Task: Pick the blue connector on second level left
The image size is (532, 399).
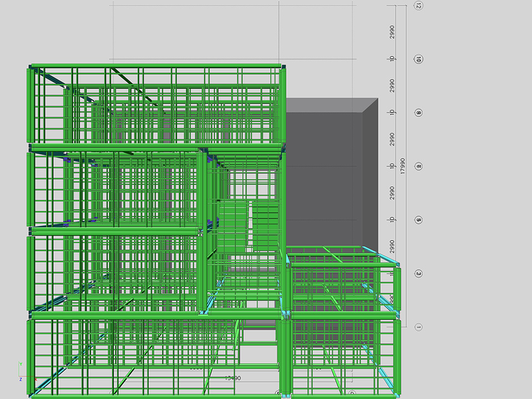Action: 68,160
